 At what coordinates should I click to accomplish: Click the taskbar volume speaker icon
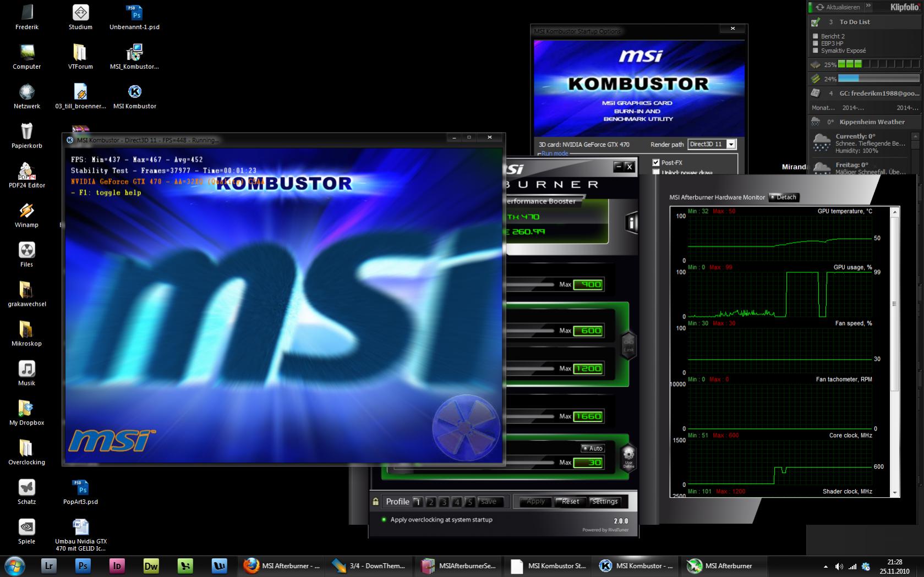point(839,566)
